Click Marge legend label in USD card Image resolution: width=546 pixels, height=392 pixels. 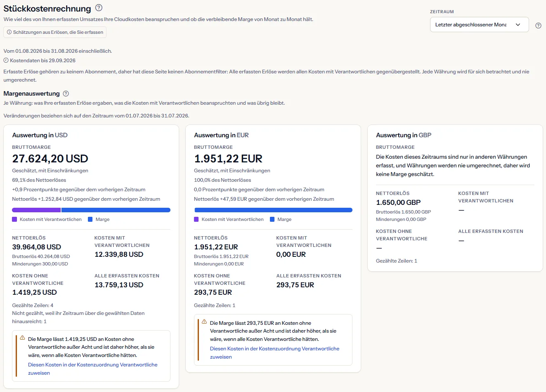pos(102,219)
